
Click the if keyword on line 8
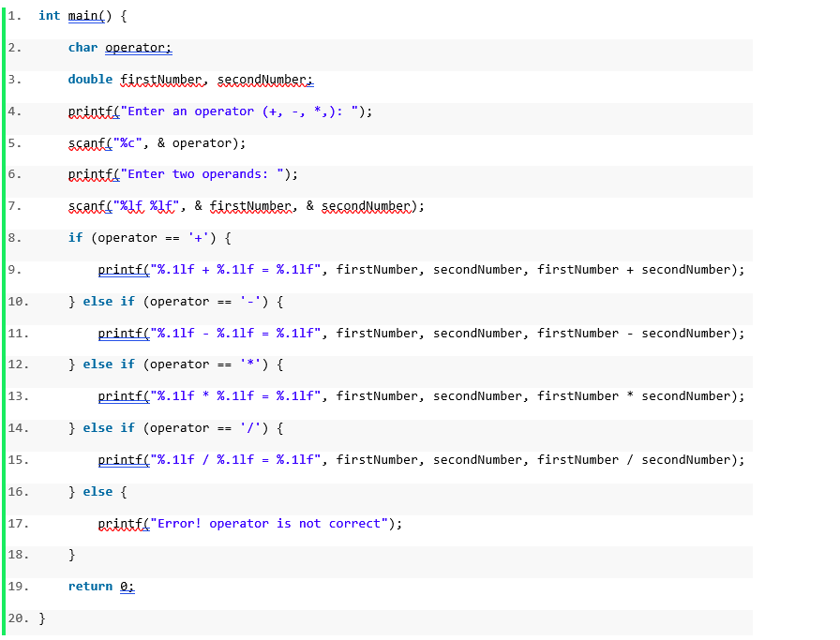tap(78, 237)
